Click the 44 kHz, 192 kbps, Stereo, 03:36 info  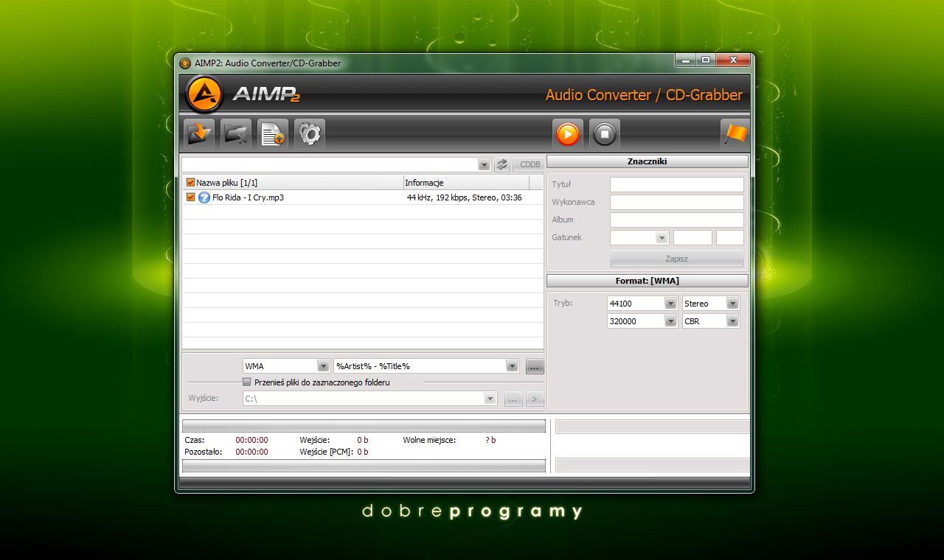pos(464,197)
